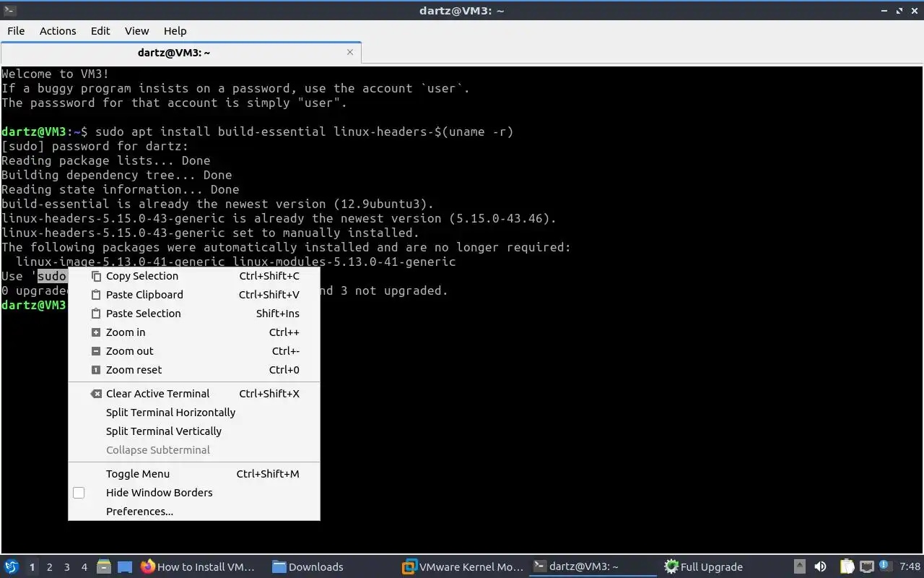The image size is (924, 578).
Task: Click the removable media eject tray icon
Action: (x=800, y=567)
